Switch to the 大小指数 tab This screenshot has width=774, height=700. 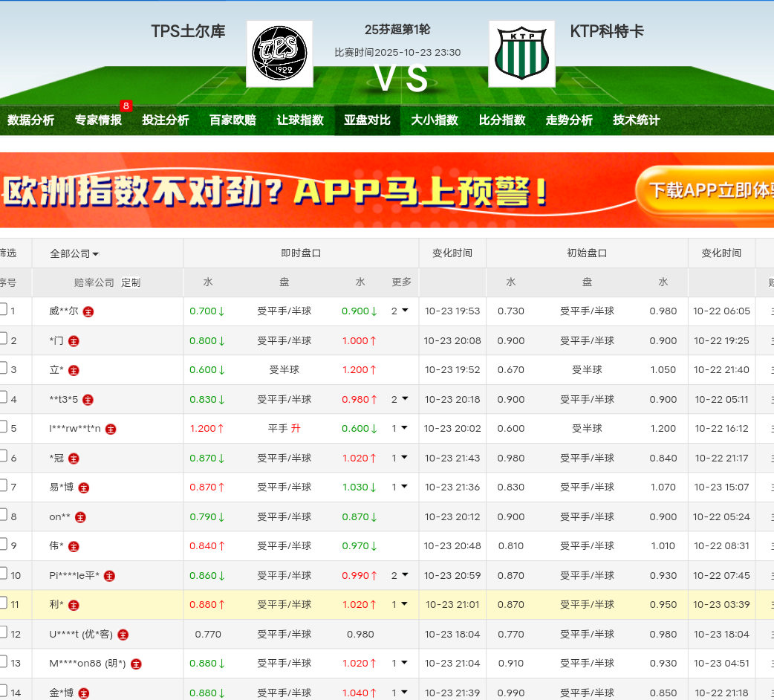pos(435,120)
